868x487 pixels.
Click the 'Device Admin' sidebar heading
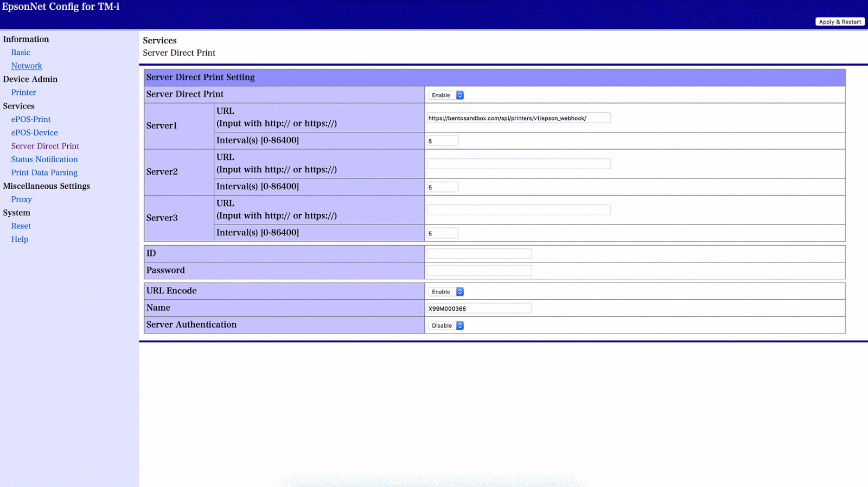click(30, 79)
